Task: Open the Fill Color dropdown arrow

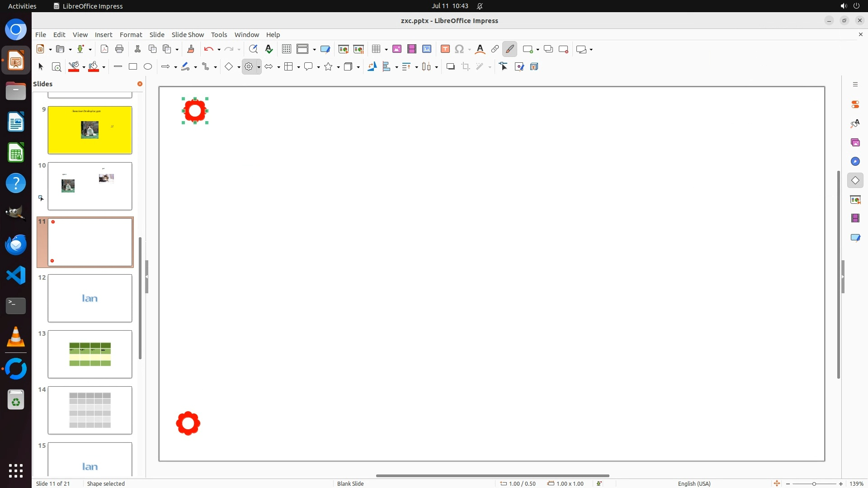Action: [x=104, y=67]
